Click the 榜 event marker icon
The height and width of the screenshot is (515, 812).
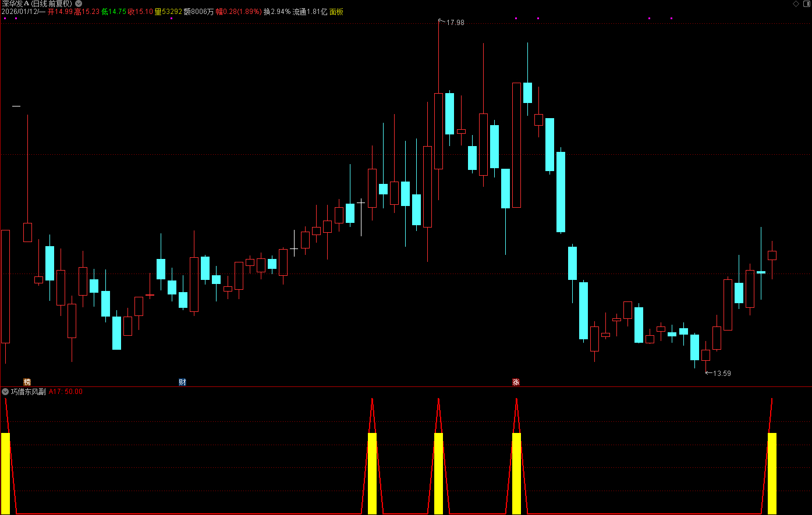click(x=27, y=382)
